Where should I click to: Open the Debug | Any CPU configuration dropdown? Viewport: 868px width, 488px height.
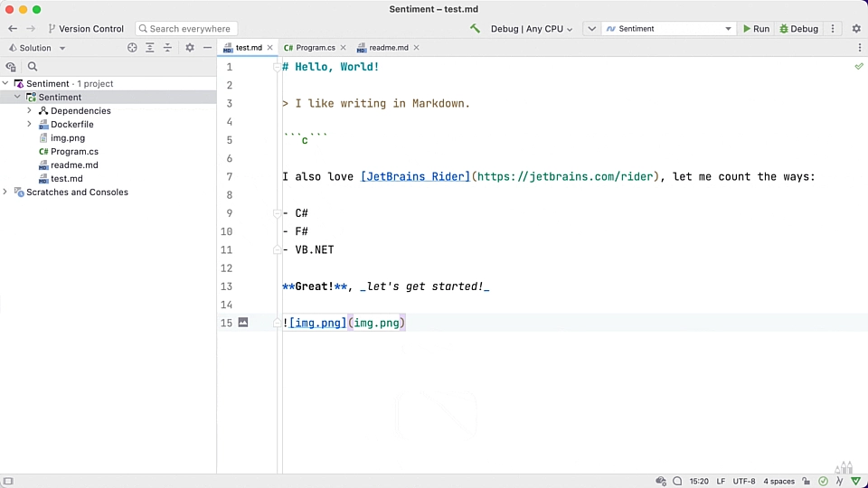pos(532,29)
